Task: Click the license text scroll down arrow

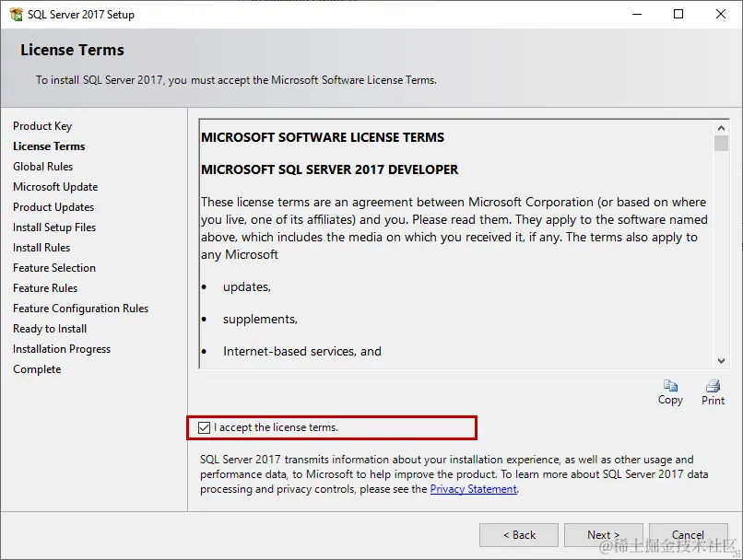Action: tap(721, 361)
